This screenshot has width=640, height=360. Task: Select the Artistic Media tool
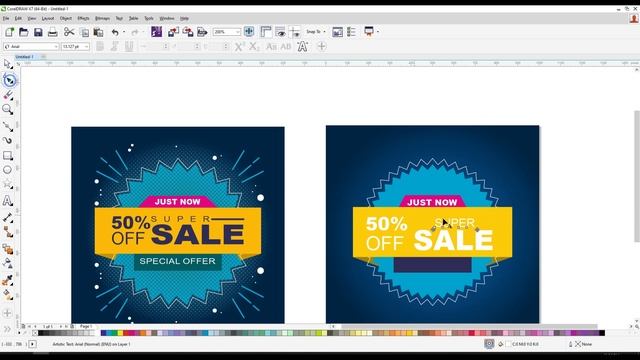7,140
